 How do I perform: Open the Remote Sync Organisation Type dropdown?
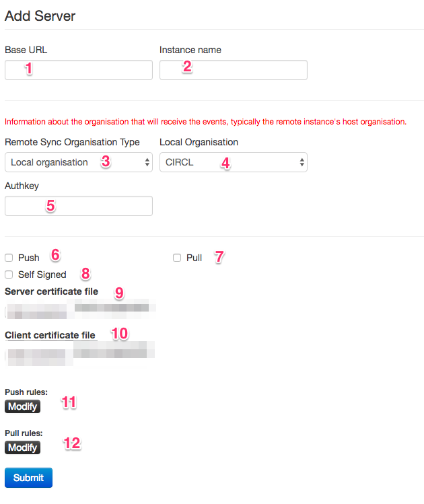pos(79,162)
